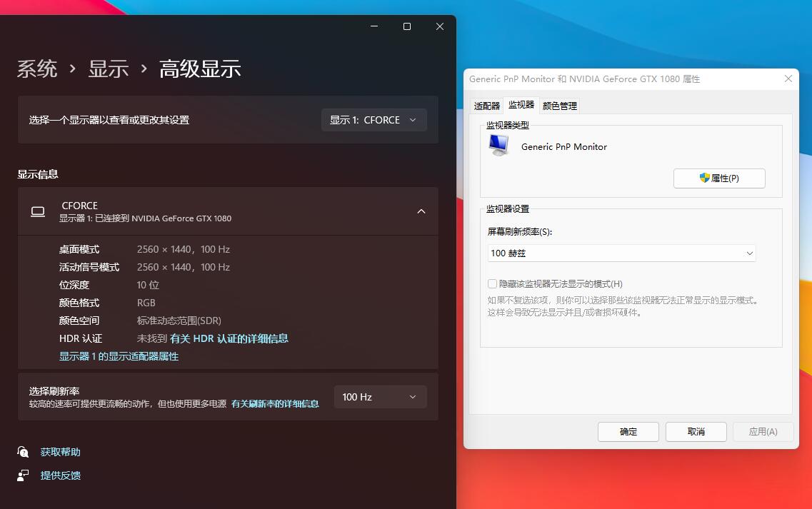Click 显示 in the breadcrumb navigation
Screen dimensions: 812x509
pyautogui.click(x=109, y=69)
